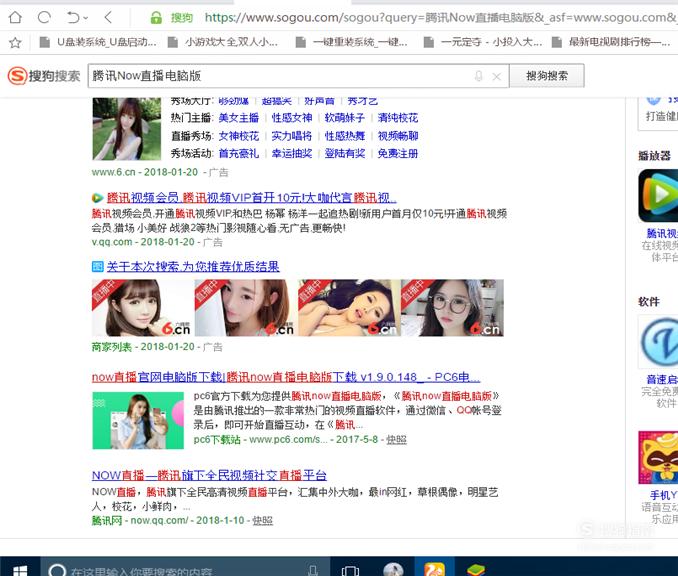Open the 一元定夺 bookmark
678x576 pixels.
(x=483, y=42)
